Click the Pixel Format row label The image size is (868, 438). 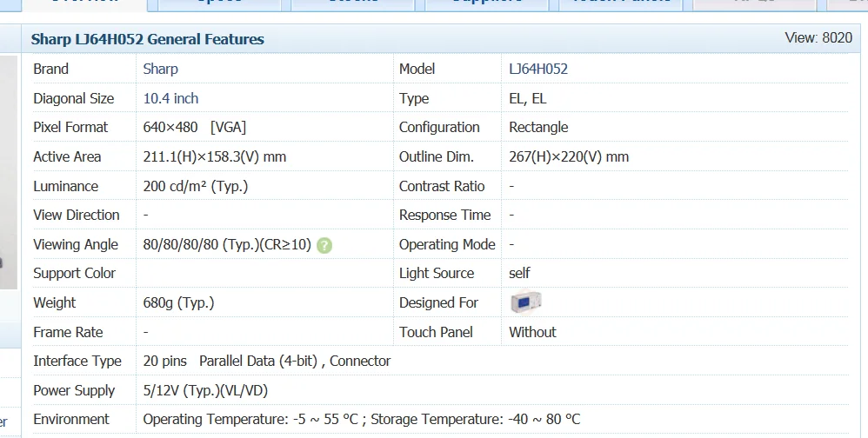pos(70,127)
